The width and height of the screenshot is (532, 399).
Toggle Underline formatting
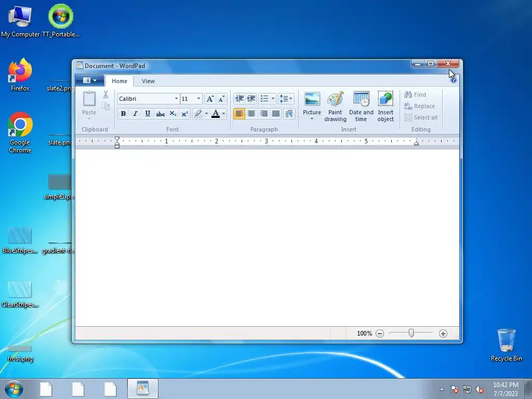(x=148, y=114)
